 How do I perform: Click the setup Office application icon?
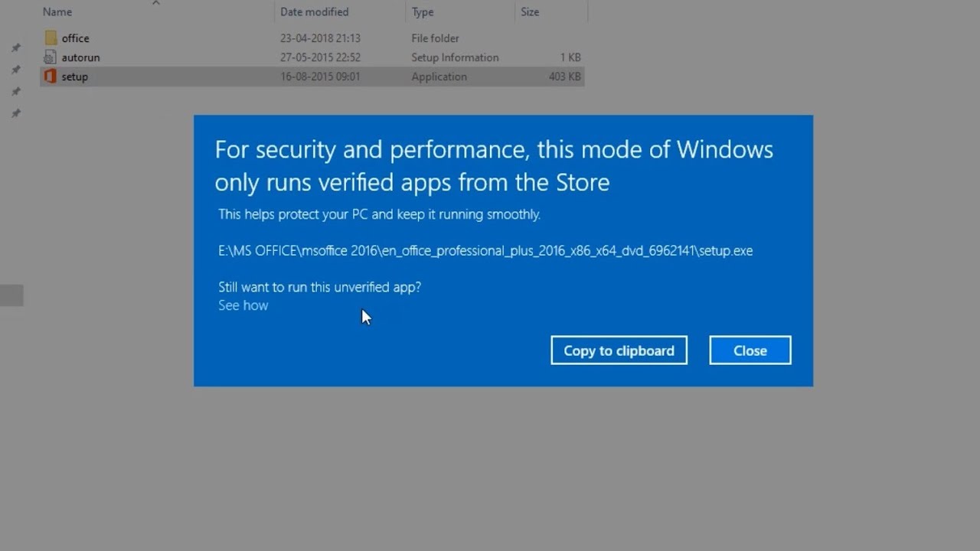point(50,77)
